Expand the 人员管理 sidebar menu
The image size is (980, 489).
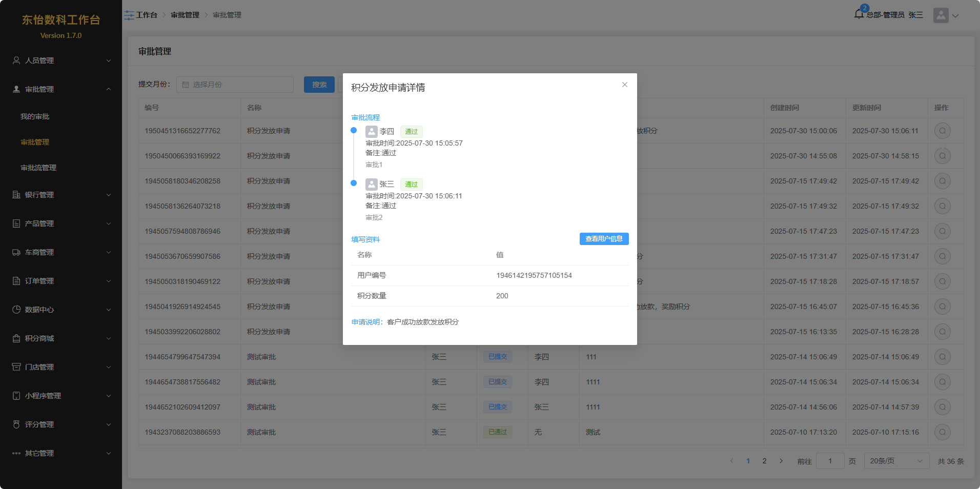click(x=61, y=60)
